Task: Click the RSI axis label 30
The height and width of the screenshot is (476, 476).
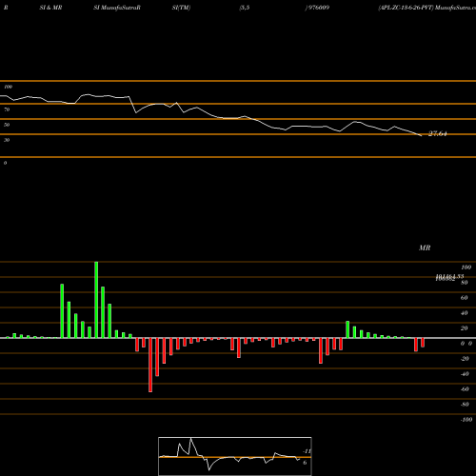Action: pos(7,140)
